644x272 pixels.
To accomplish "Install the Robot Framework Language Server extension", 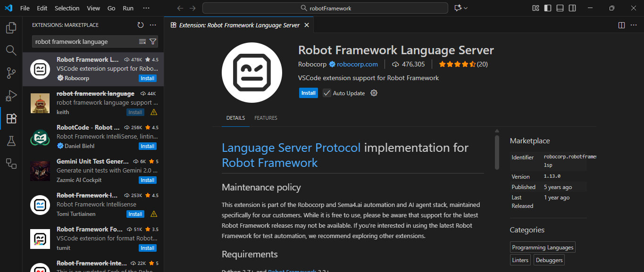I will [x=308, y=93].
